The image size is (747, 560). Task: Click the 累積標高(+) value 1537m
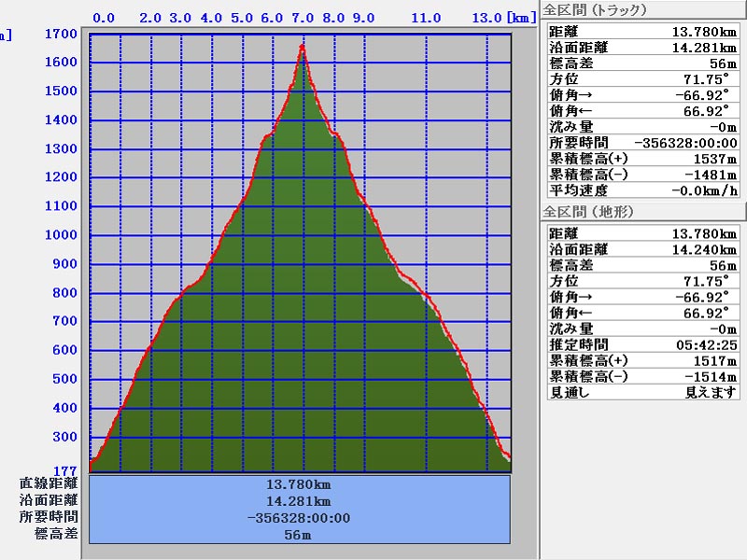712,159
